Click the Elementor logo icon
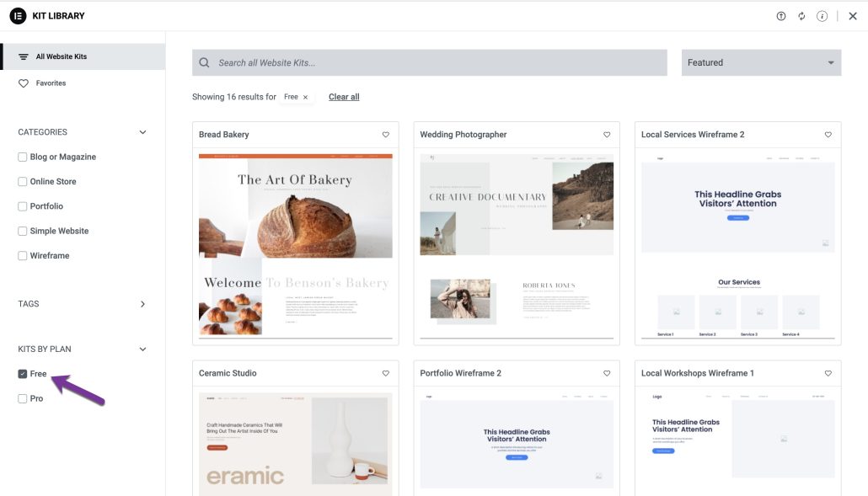 (16, 15)
